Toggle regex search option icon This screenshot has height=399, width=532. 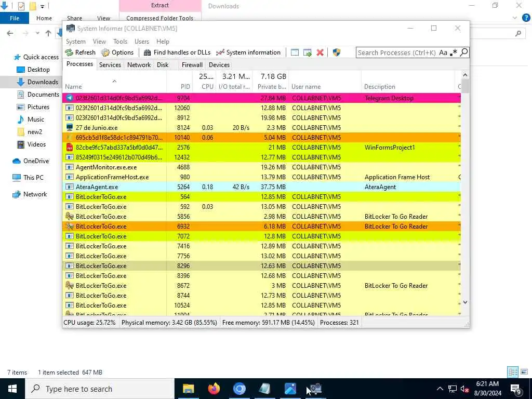453,52
